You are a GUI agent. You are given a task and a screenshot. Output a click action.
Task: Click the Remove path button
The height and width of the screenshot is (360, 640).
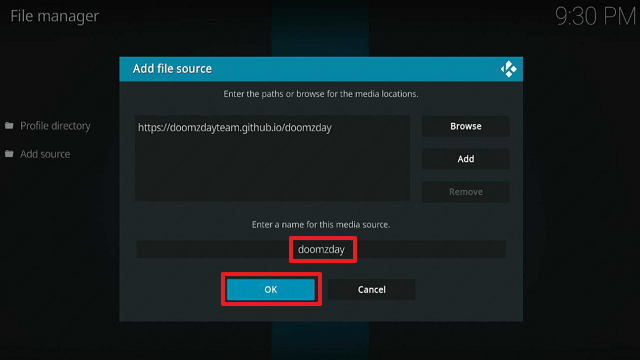[x=465, y=192]
